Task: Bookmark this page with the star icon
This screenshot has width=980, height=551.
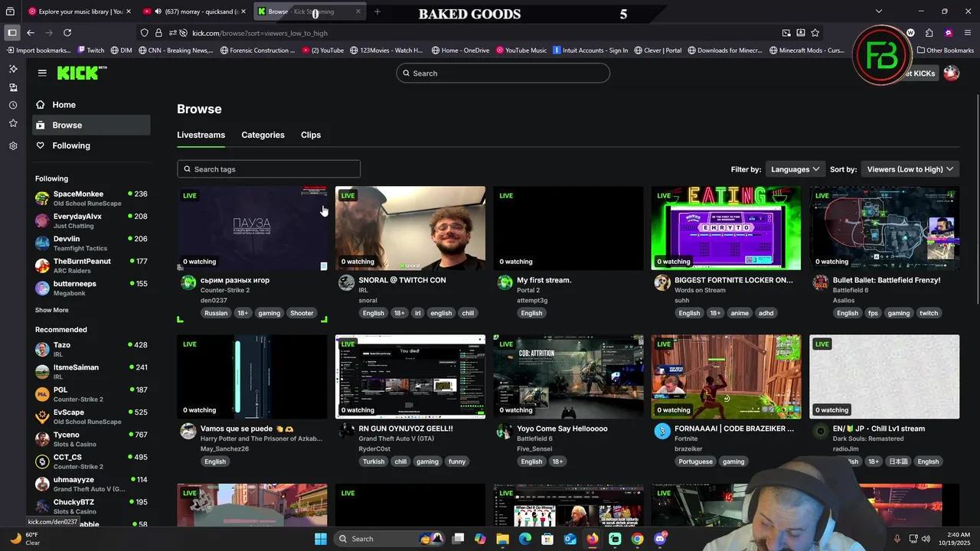Action: 815,33
